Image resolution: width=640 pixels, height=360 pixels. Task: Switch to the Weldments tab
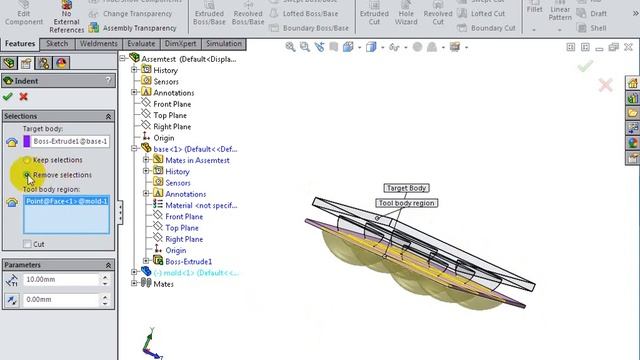point(99,44)
